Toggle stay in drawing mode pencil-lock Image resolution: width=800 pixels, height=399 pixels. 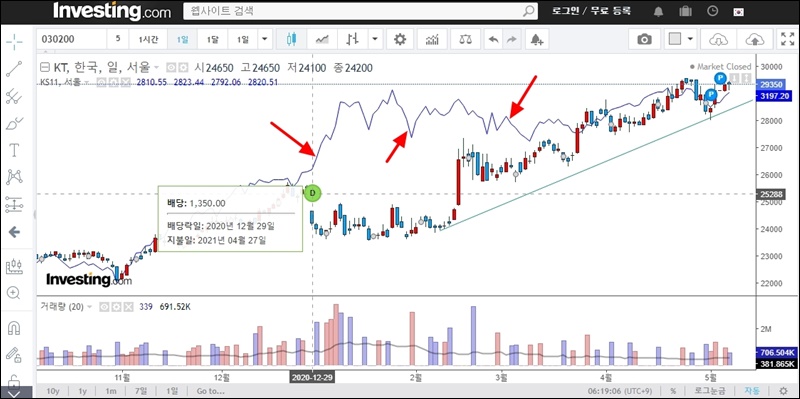(14, 355)
